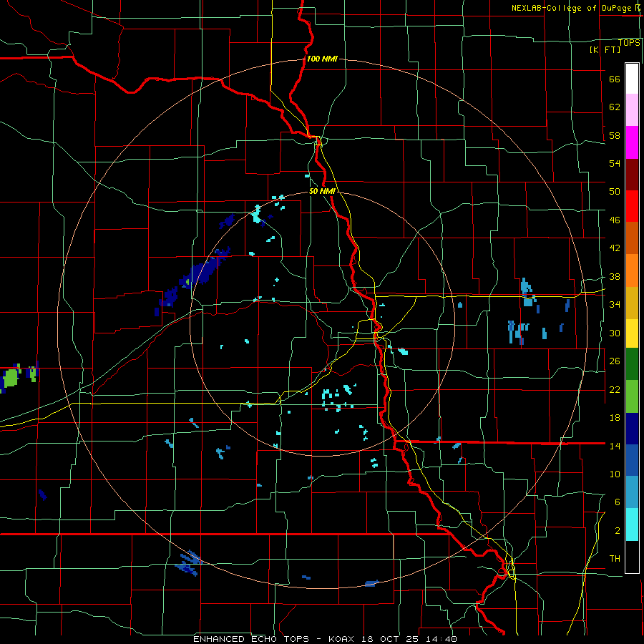
Task: Click the "58" legend value
Action: click(x=615, y=135)
